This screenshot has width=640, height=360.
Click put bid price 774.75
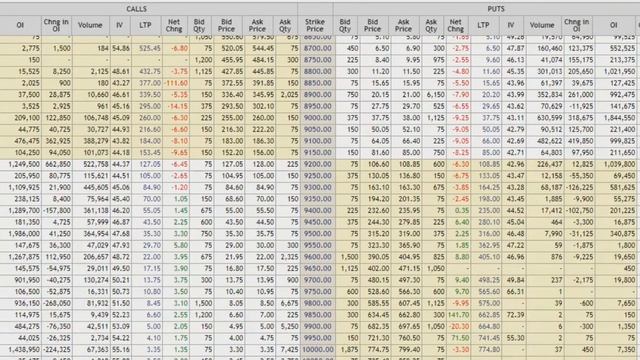point(378,350)
